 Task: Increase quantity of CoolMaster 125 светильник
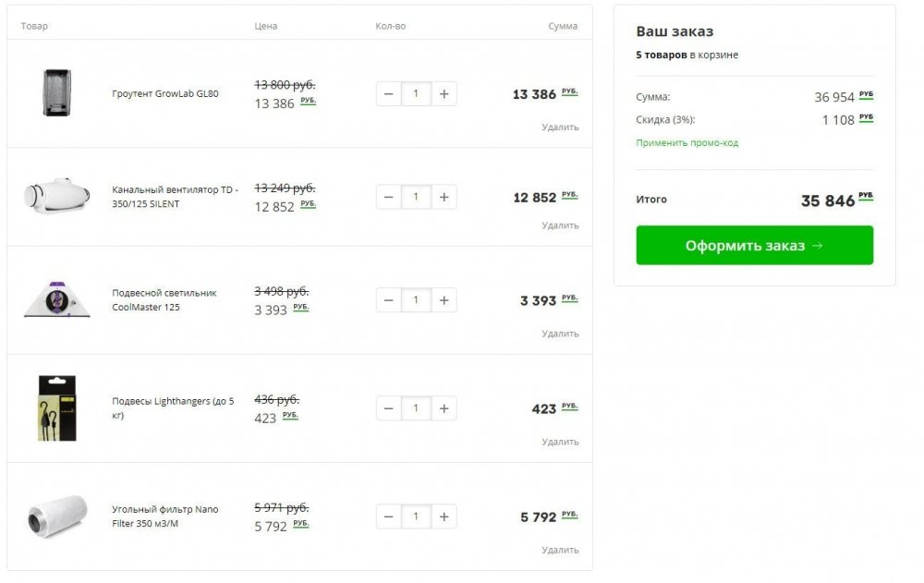click(444, 300)
